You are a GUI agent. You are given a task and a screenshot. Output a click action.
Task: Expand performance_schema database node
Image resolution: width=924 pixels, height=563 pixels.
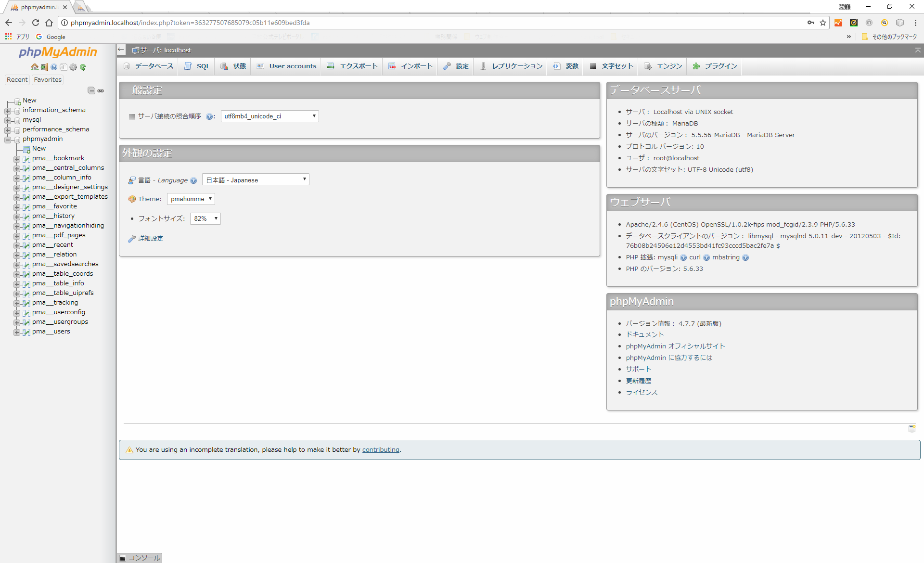[x=7, y=130]
